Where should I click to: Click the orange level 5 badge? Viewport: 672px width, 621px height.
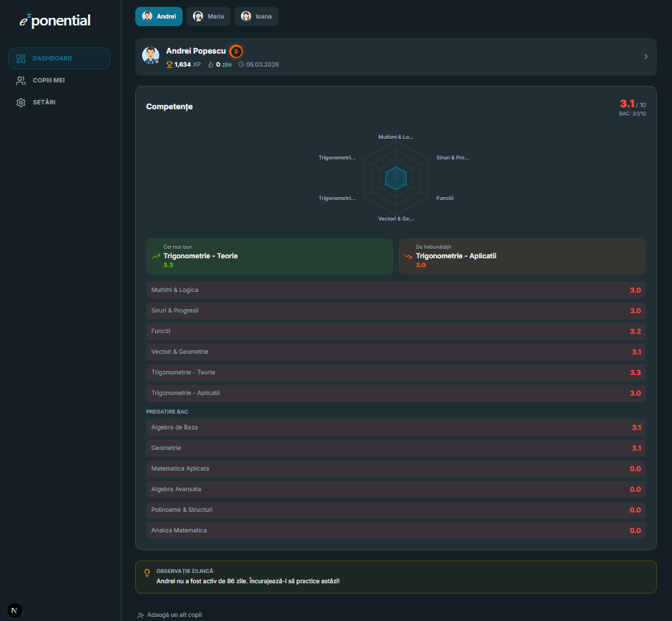point(235,51)
